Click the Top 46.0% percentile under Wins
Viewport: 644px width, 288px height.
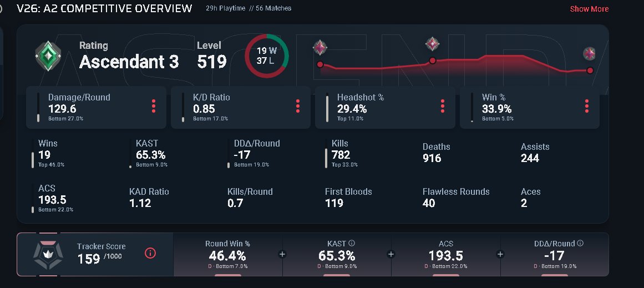coord(52,165)
